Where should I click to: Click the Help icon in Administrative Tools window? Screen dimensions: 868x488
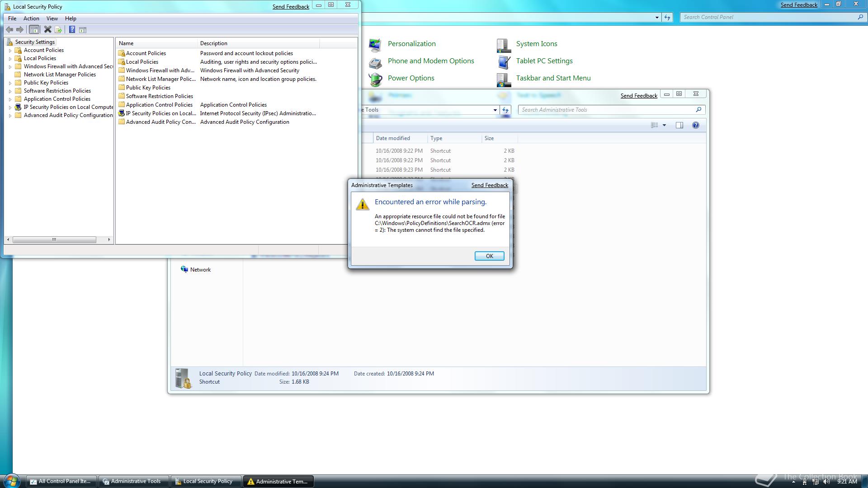tap(696, 125)
